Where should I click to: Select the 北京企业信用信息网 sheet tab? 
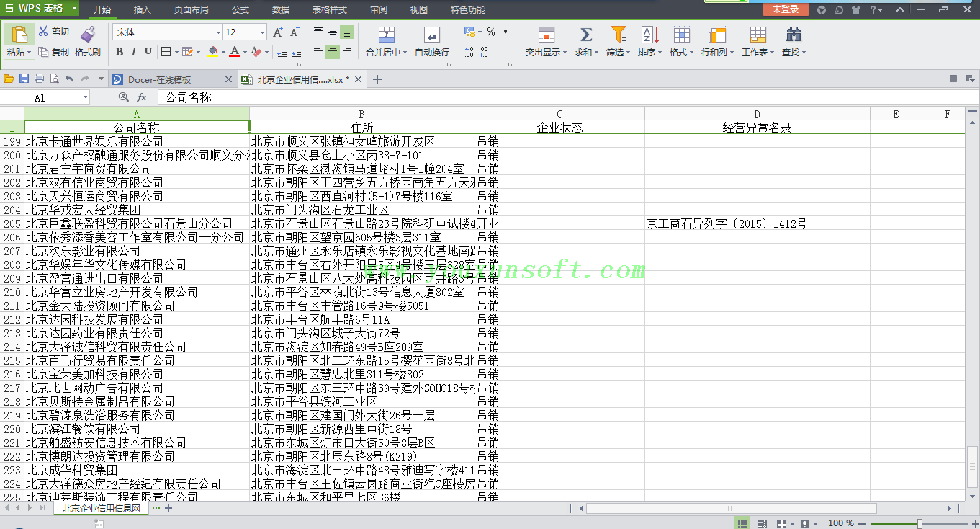[100, 508]
